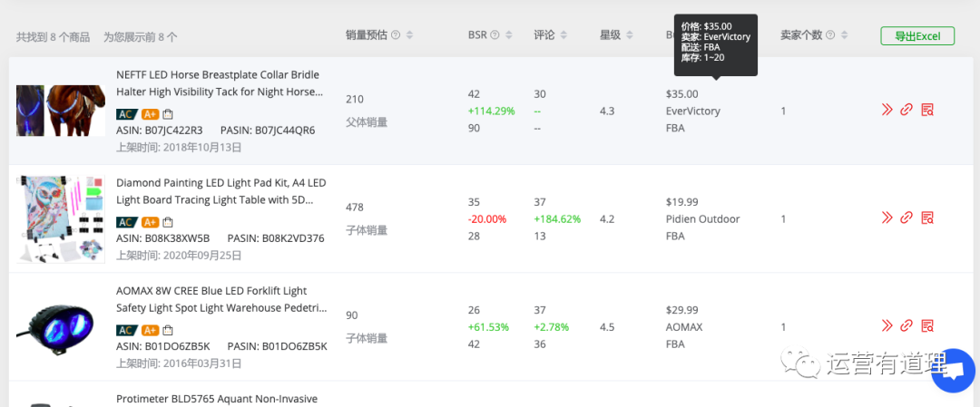Click the clipboard copy icon under AOMAX Forklift Light
The height and width of the screenshot is (407, 980).
pyautogui.click(x=168, y=330)
